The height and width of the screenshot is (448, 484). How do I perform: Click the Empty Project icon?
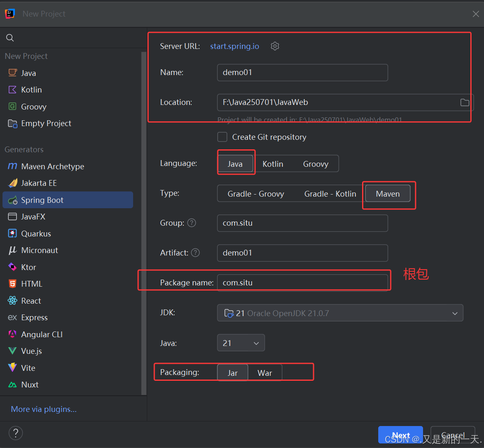tap(12, 124)
